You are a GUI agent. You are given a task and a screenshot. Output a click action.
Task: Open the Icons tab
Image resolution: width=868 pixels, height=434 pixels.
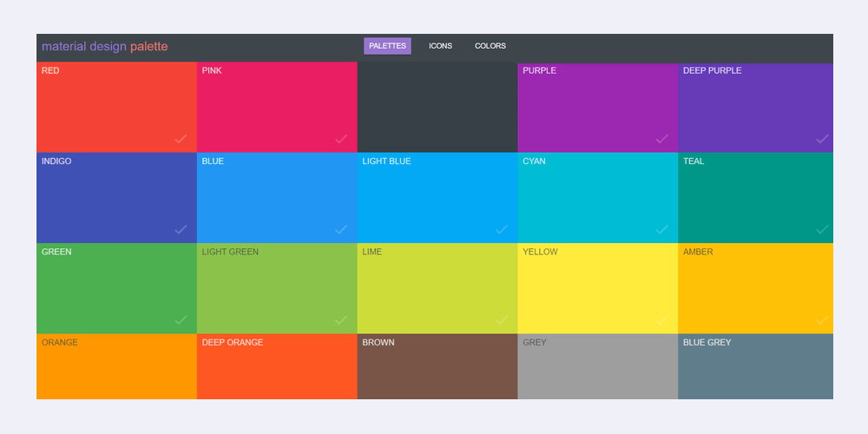[x=441, y=46]
